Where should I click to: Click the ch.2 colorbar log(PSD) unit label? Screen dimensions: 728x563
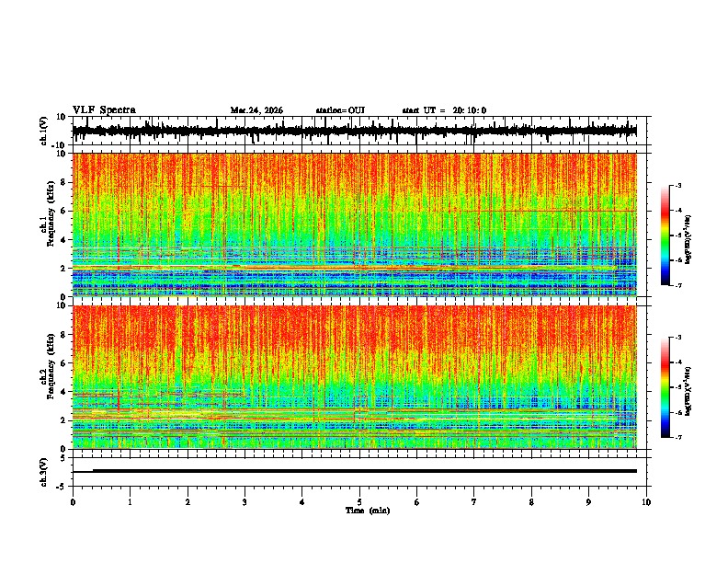click(688, 391)
